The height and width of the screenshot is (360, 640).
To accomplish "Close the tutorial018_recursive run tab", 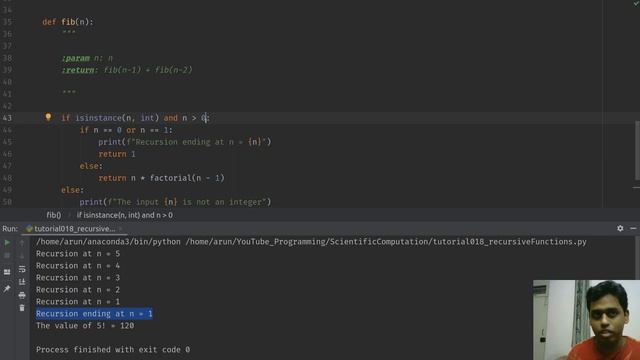I will pyautogui.click(x=120, y=229).
